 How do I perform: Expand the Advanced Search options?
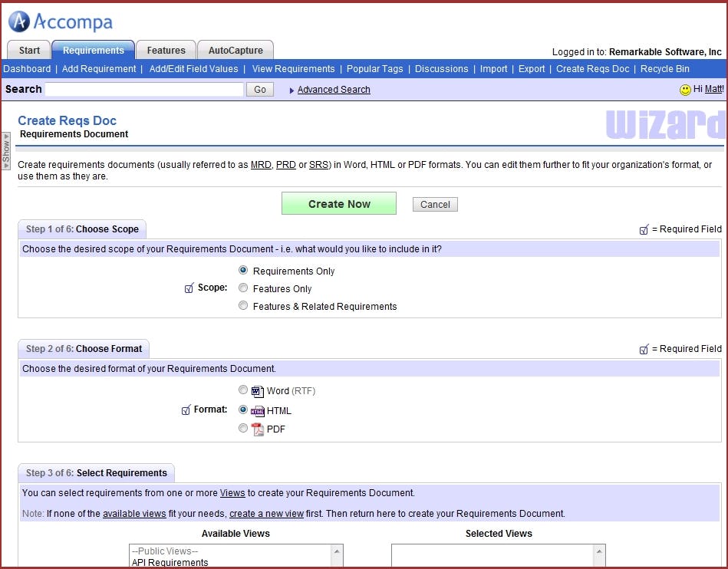tap(334, 89)
